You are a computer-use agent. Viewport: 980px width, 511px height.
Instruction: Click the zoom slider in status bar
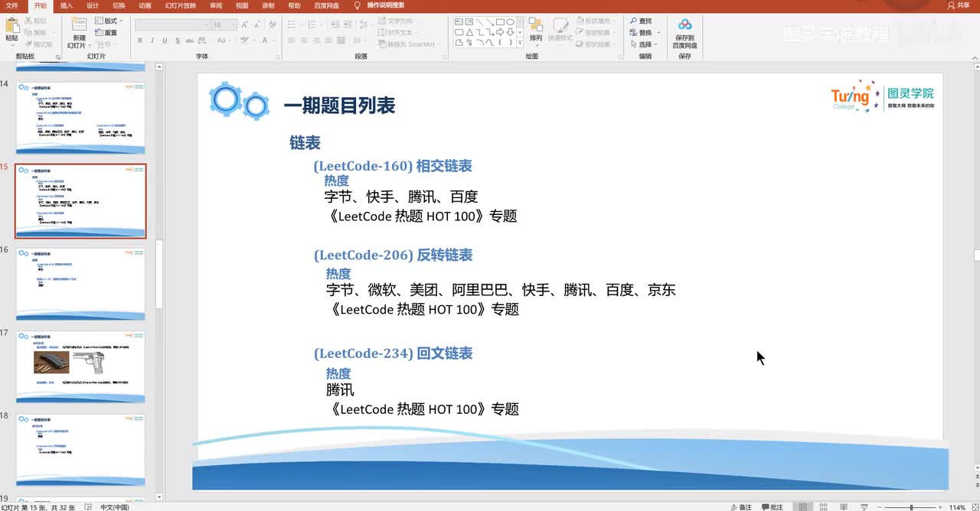(910, 506)
